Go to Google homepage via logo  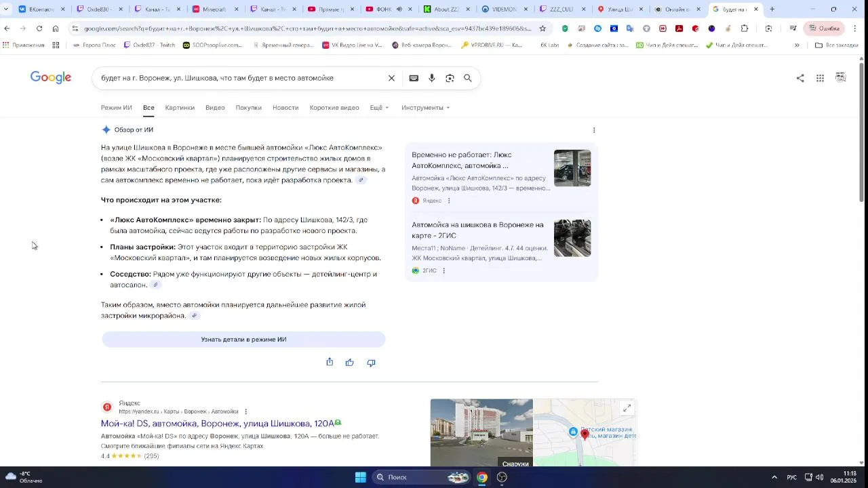point(51,78)
